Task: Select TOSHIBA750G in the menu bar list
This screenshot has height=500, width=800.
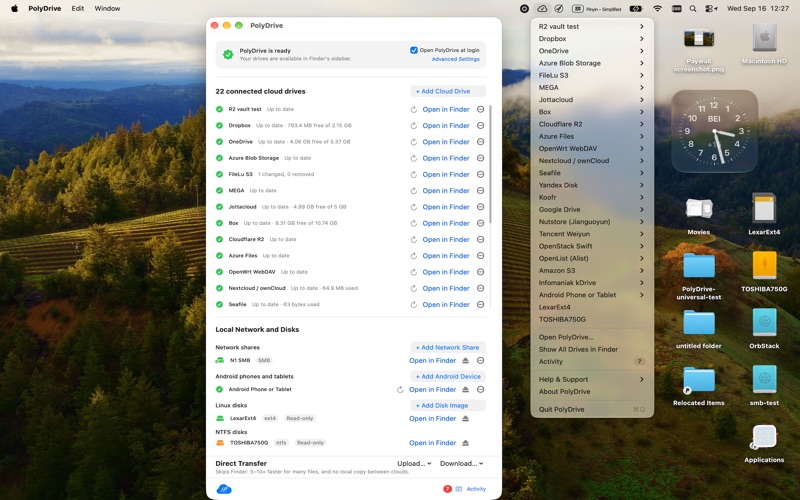Action: click(592, 319)
